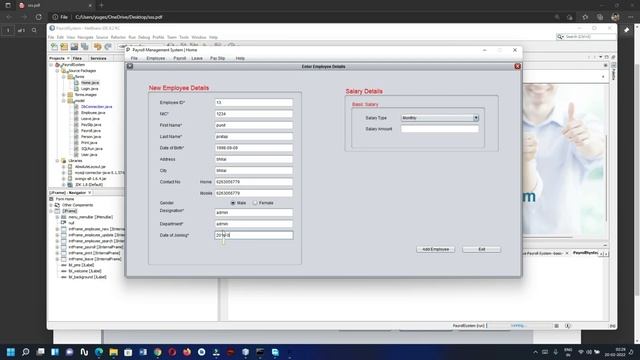Switch to the Files tab in NetBeans
This screenshot has height=360, width=640.
[x=77, y=58]
